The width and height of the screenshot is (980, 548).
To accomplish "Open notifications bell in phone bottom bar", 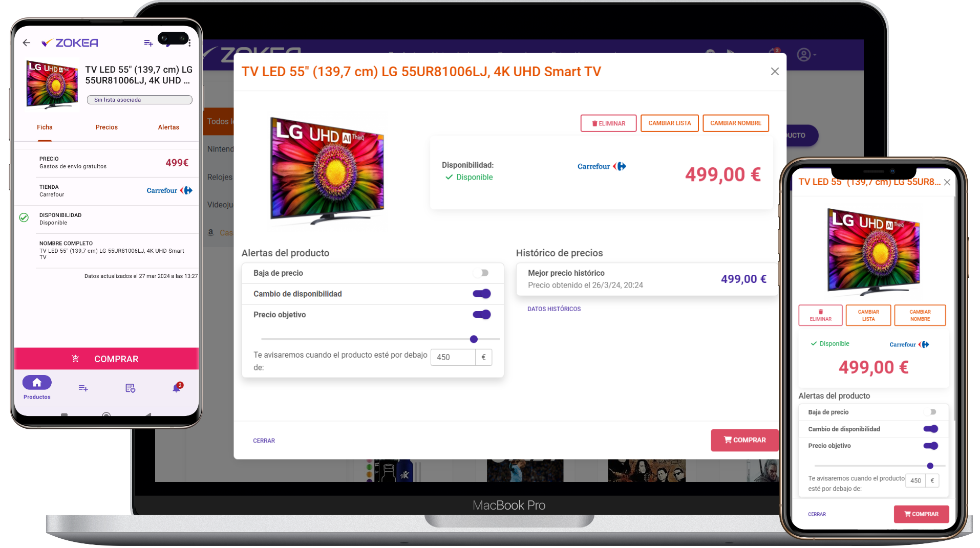I will point(177,388).
